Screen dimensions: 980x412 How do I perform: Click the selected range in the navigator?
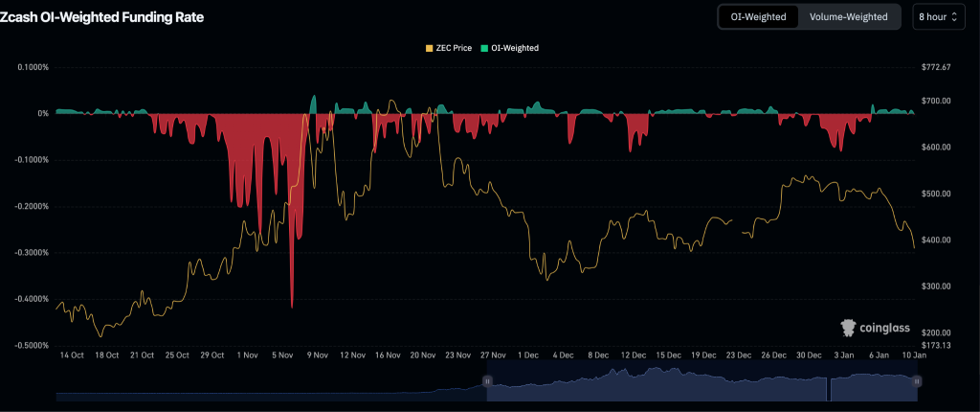(702, 383)
